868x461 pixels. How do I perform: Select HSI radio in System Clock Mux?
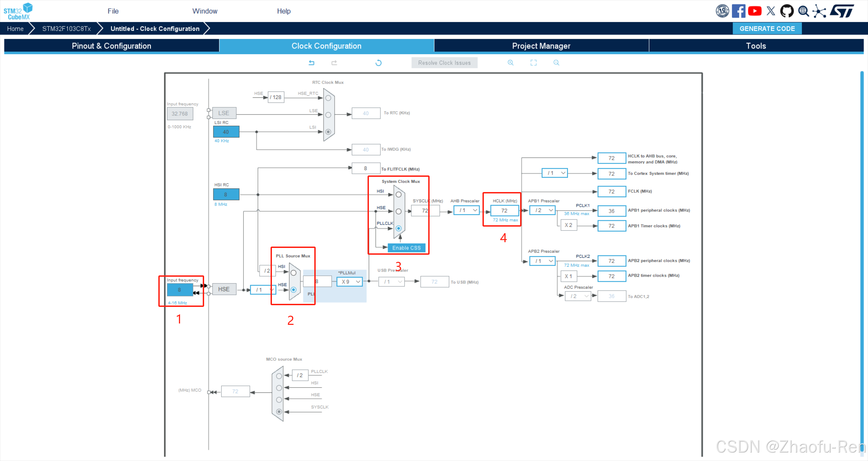click(399, 194)
